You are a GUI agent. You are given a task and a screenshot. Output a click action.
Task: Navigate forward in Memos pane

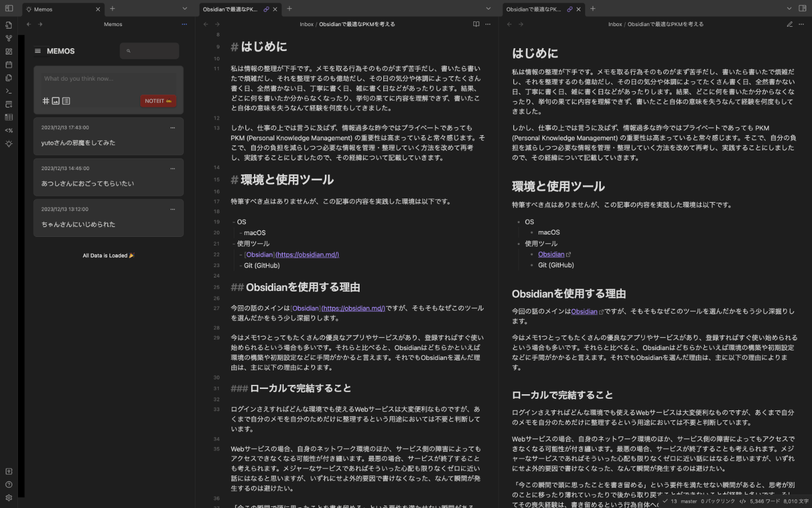tap(40, 24)
